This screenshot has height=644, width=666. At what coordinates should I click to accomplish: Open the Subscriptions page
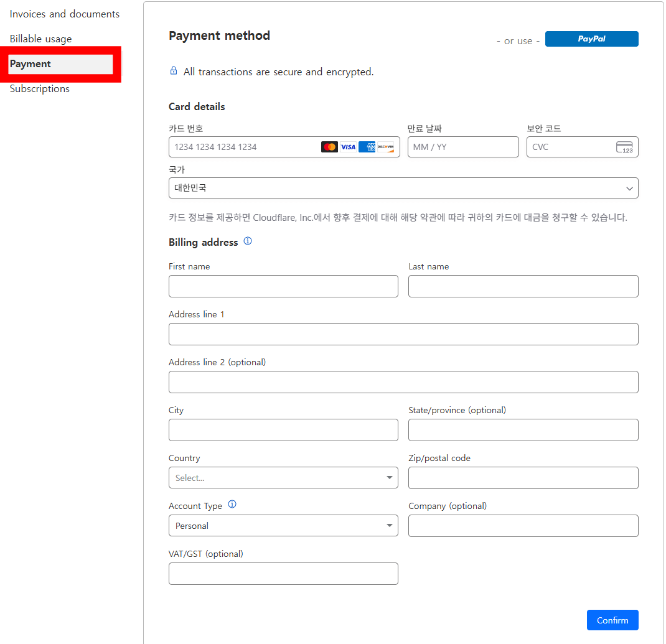pyautogui.click(x=39, y=89)
